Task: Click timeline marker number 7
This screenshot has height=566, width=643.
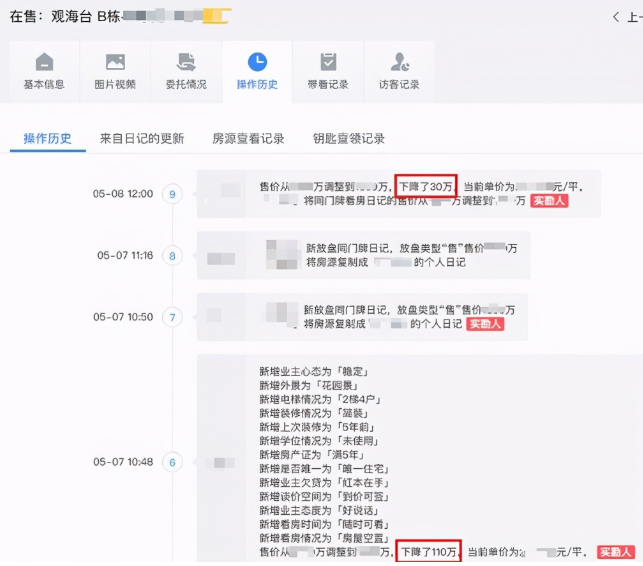Action: [x=172, y=317]
